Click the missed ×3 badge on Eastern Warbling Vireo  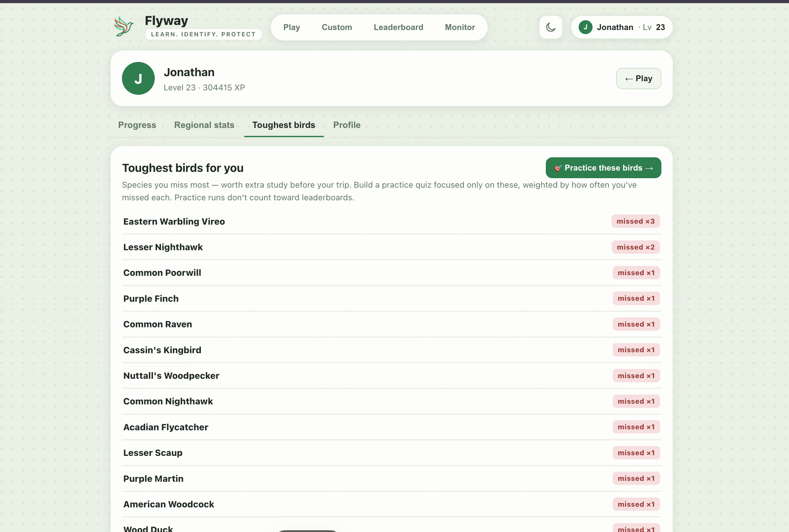[x=635, y=221]
